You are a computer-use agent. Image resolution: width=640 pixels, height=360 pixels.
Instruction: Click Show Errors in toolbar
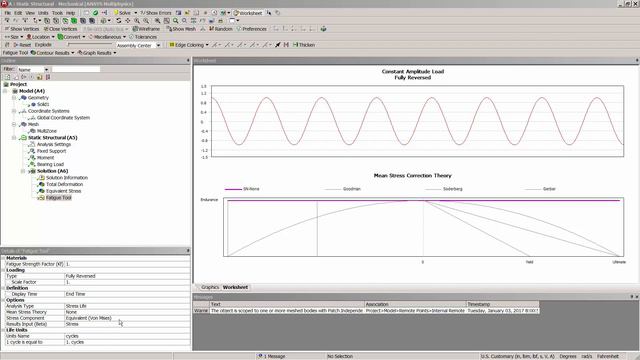[156, 13]
